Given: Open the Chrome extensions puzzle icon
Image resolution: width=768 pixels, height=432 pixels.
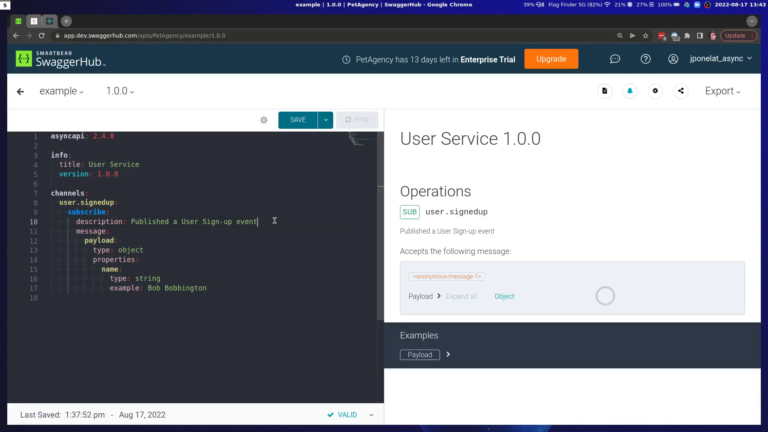Looking at the screenshot, I should pyautogui.click(x=687, y=36).
